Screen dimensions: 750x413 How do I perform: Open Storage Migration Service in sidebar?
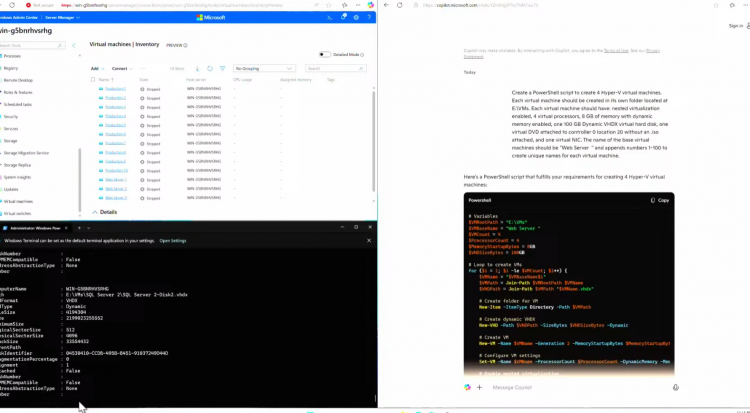pyautogui.click(x=26, y=153)
